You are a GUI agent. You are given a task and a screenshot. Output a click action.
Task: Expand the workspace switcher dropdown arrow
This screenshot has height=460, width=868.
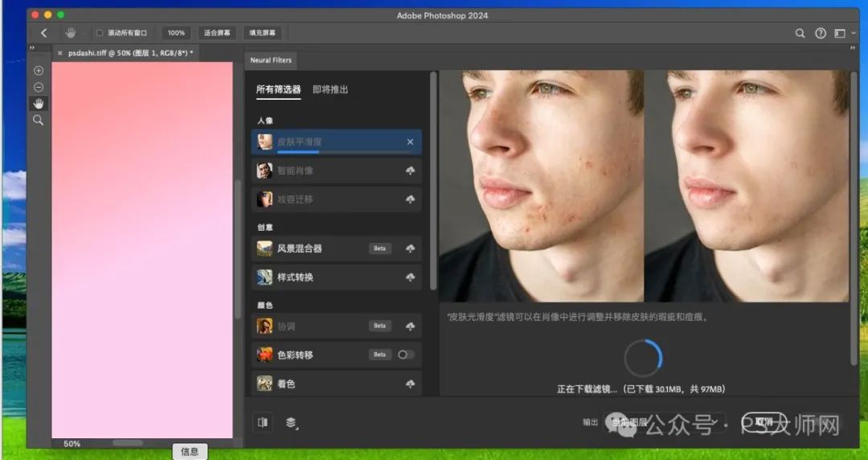(853, 33)
